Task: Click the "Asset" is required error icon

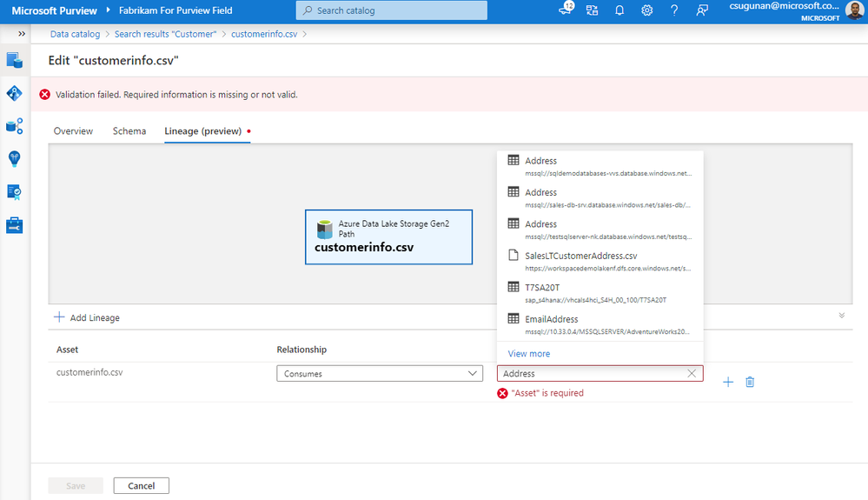Action: (503, 393)
